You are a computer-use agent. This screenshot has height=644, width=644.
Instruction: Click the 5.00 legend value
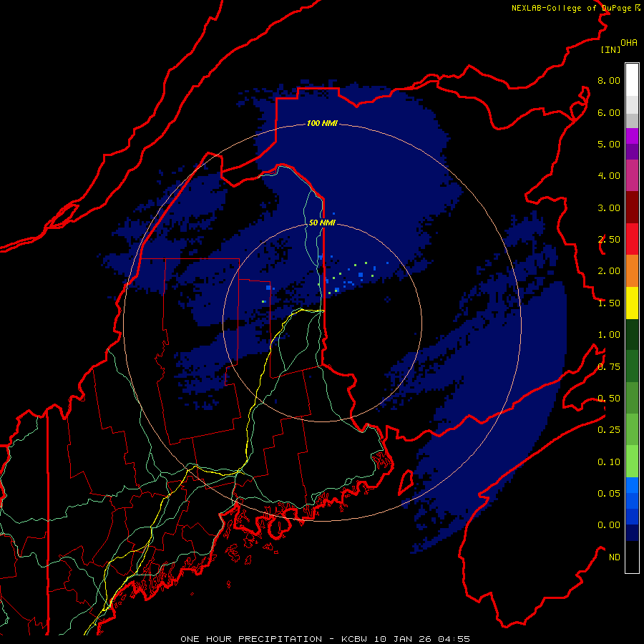click(x=609, y=144)
